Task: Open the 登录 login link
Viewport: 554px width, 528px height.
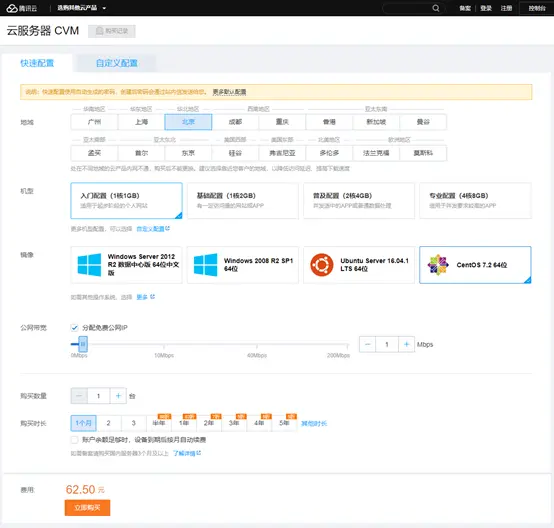Action: pyautogui.click(x=486, y=8)
